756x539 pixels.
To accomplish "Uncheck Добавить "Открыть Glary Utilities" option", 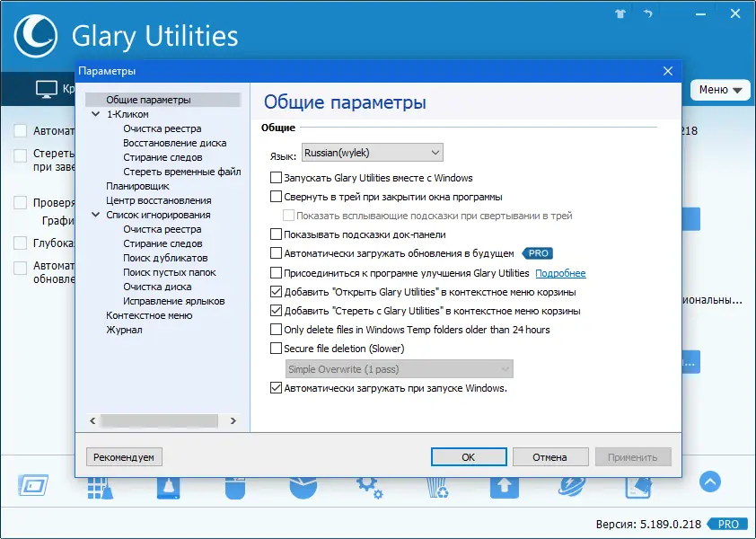I will point(276,291).
